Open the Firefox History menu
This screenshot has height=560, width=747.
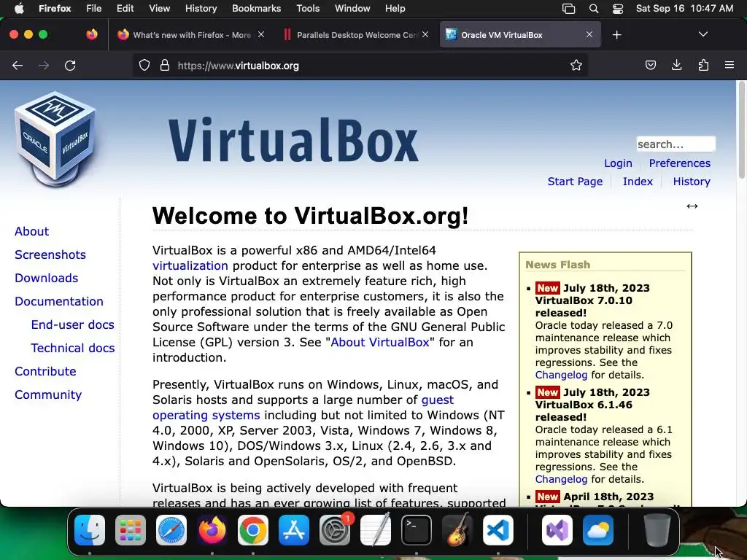(x=201, y=8)
